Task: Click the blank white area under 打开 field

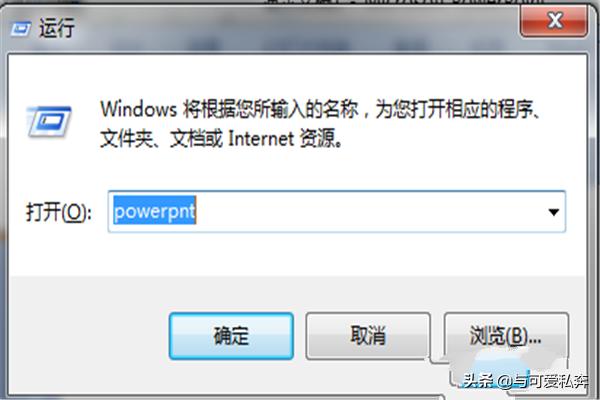Action: coord(298,253)
